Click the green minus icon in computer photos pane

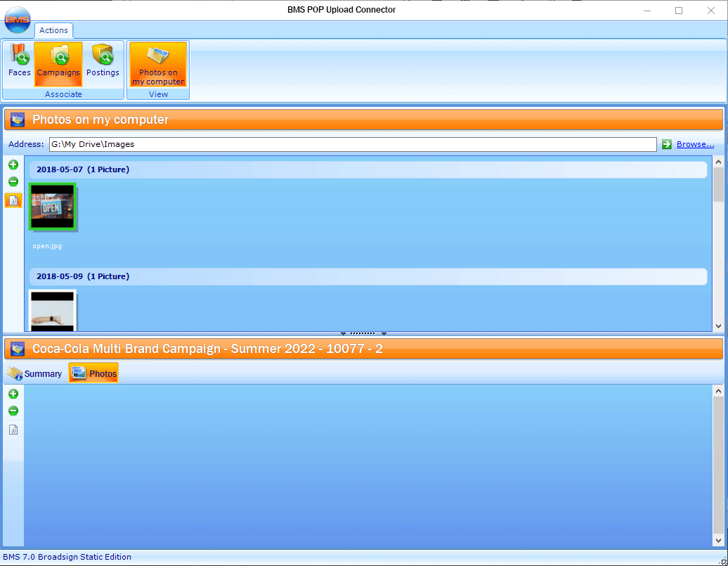tap(13, 181)
